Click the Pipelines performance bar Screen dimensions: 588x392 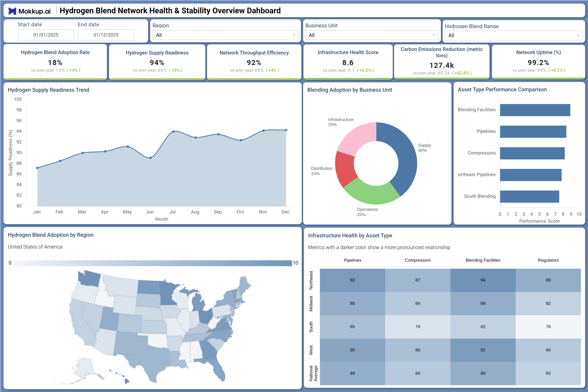click(533, 132)
